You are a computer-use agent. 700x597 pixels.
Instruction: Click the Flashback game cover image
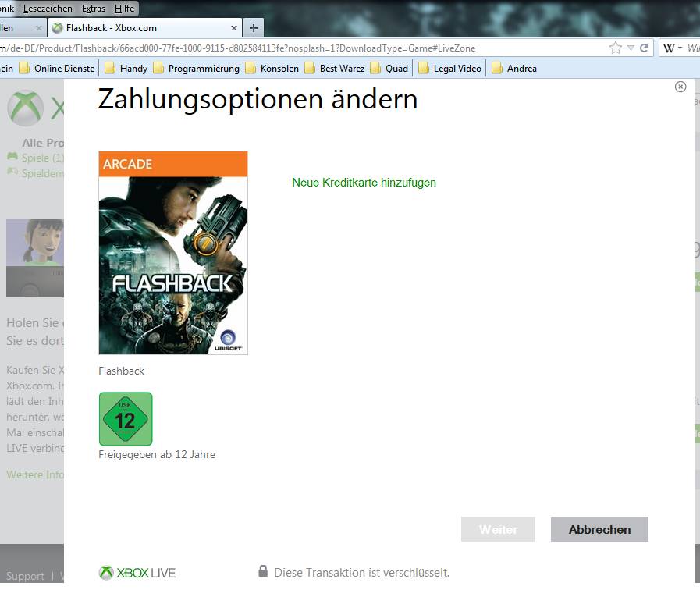pos(173,253)
